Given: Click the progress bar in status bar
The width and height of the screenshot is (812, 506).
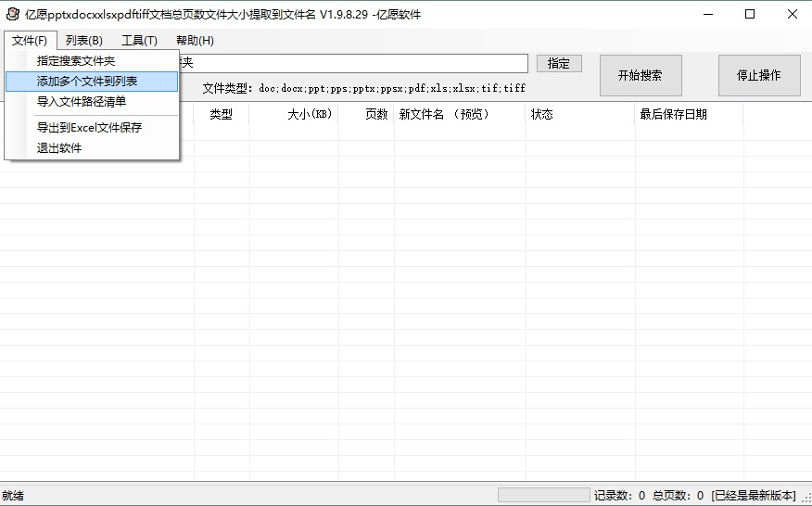Looking at the screenshot, I should pos(544,495).
